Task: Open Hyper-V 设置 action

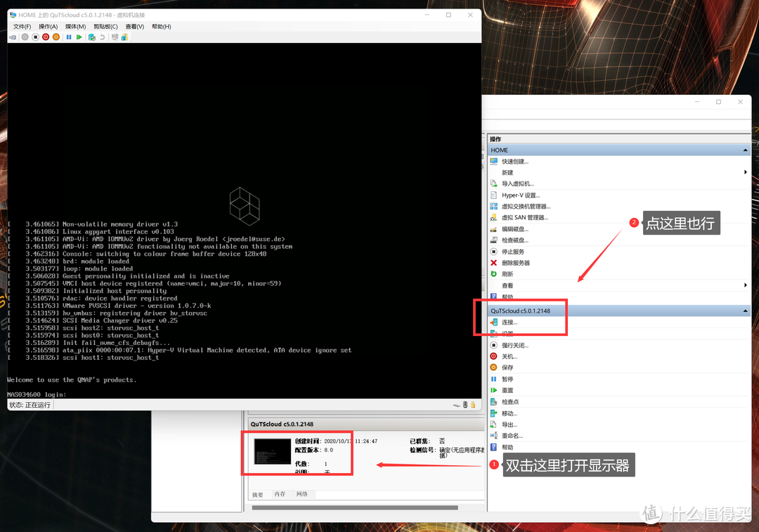Action: click(520, 195)
